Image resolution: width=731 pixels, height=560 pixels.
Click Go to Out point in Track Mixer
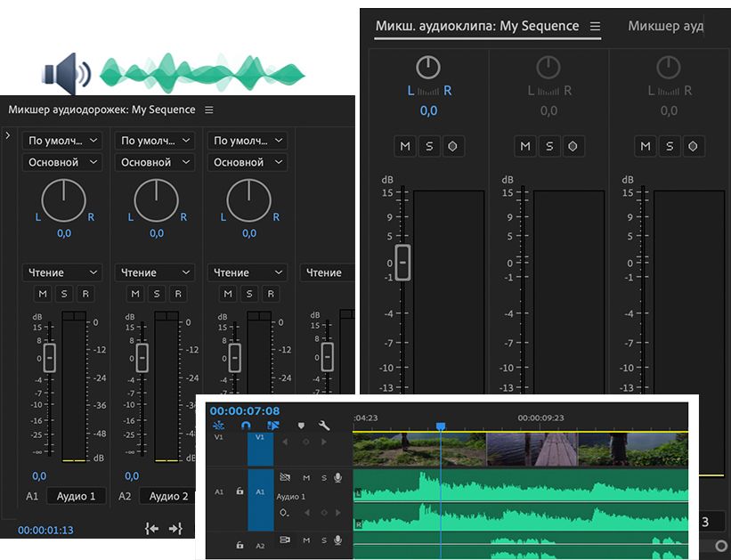click(175, 528)
